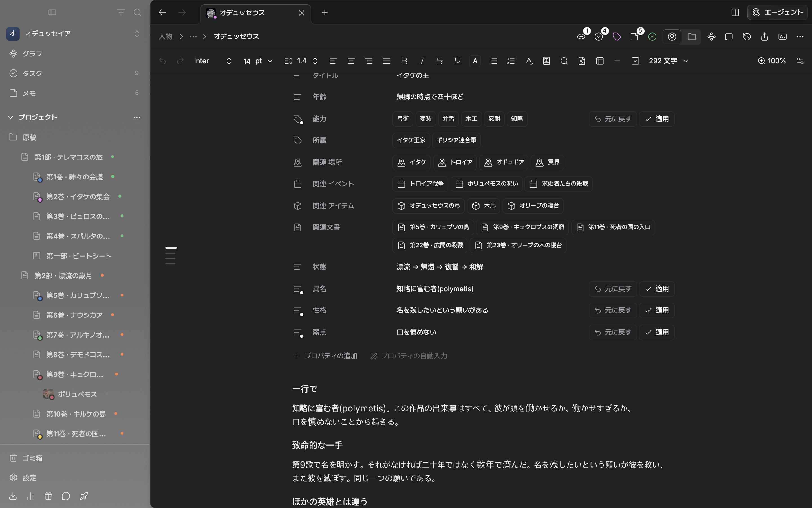Screen dimensions: 812x508
Task: Toggle the text highlight A button
Action: click(475, 61)
